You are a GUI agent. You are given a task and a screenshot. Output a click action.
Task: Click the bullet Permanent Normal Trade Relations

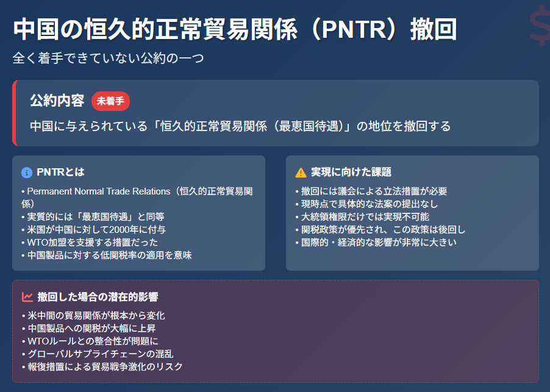137,198
